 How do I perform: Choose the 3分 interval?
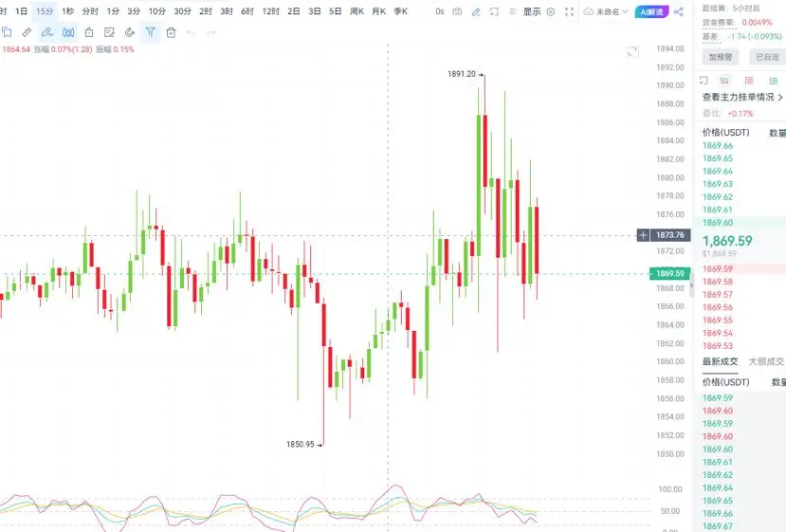pos(134,11)
